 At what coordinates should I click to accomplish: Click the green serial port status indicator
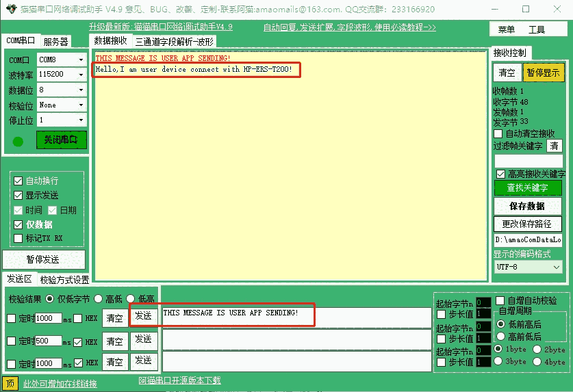(x=18, y=142)
